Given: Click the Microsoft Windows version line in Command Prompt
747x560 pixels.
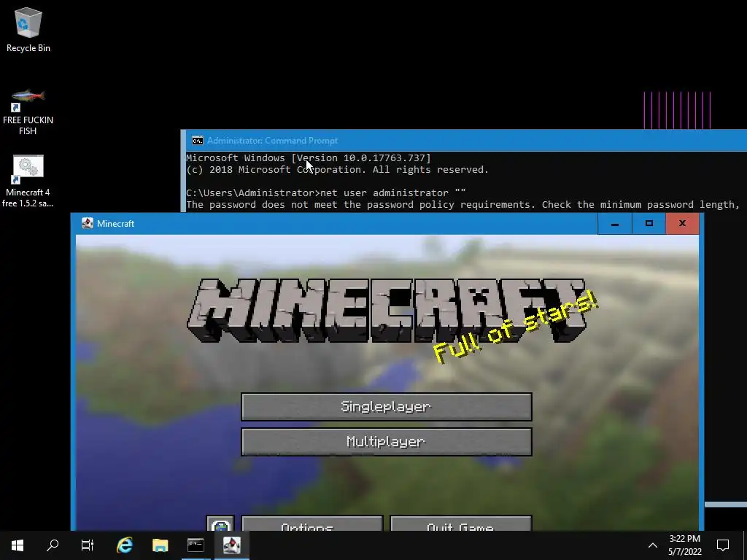Looking at the screenshot, I should click(309, 157).
